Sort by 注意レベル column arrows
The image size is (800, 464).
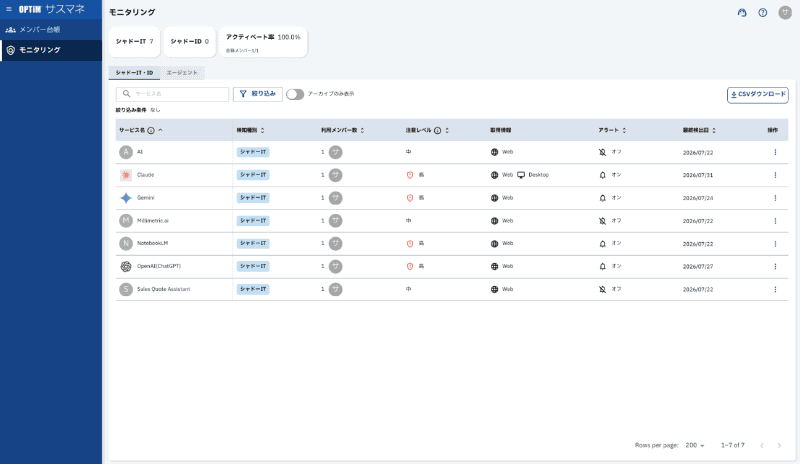pyautogui.click(x=447, y=131)
